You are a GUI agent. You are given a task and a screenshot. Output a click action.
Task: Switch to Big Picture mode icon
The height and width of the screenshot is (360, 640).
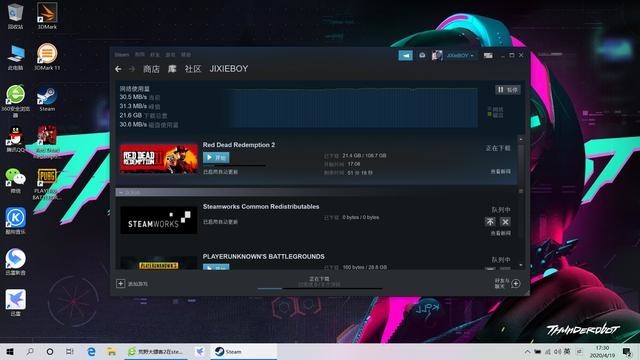488,55
